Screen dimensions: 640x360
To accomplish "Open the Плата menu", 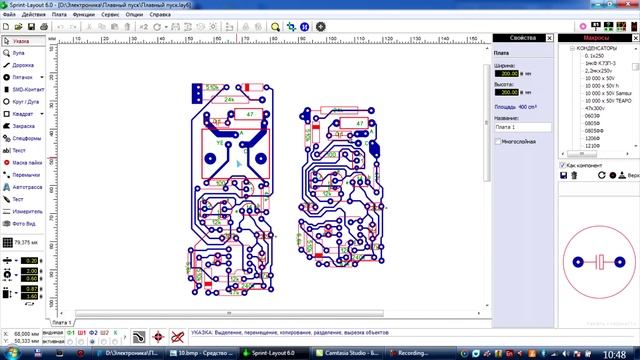I will tap(59, 14).
